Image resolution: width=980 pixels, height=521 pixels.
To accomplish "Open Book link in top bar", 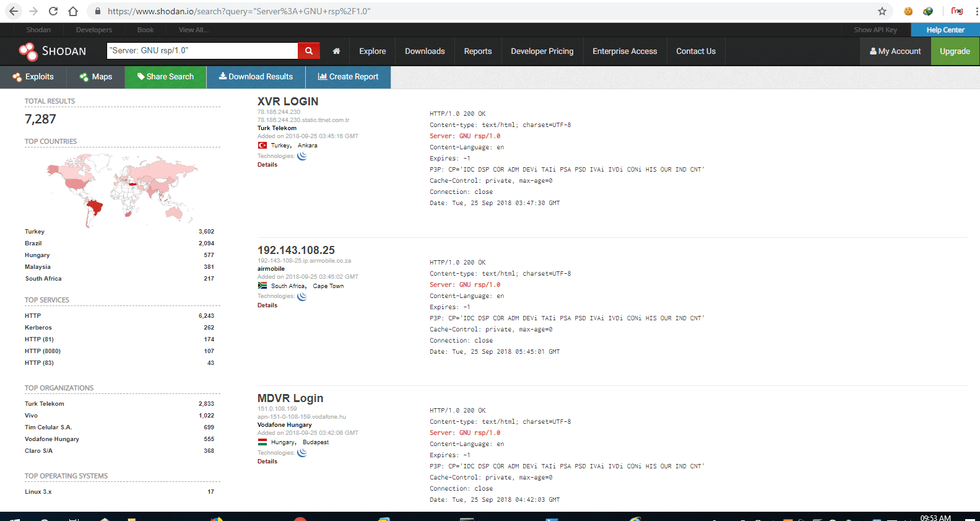I will point(145,30).
